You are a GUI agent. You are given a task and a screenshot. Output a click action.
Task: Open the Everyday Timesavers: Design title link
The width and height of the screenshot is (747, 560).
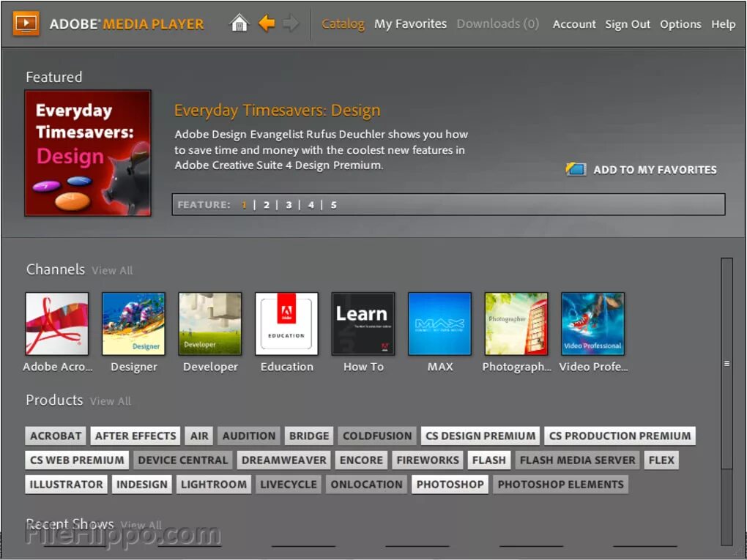(x=278, y=111)
